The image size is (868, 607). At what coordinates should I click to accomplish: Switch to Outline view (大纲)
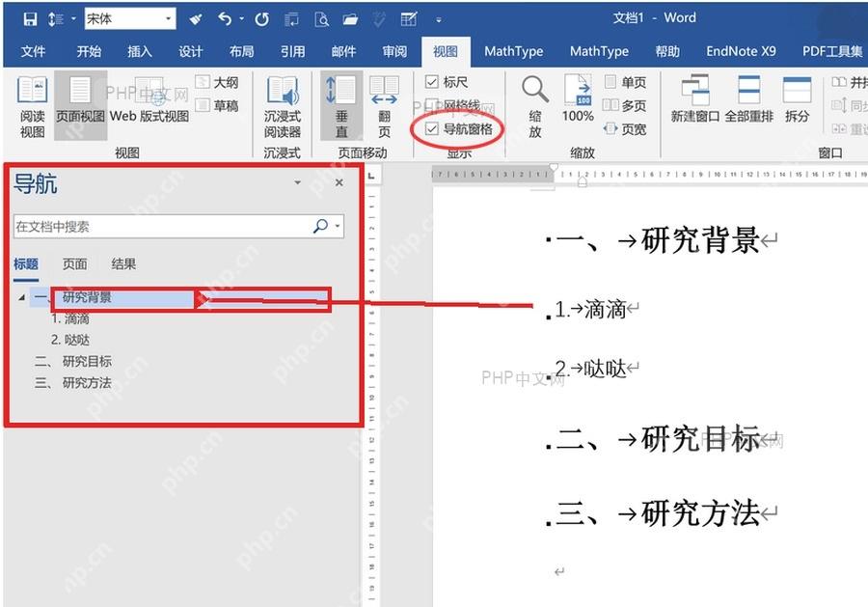click(x=217, y=82)
